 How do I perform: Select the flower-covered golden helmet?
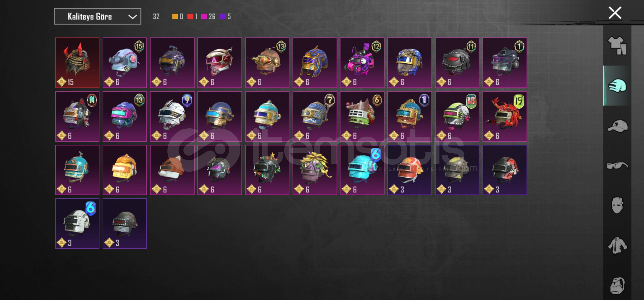pyautogui.click(x=315, y=170)
